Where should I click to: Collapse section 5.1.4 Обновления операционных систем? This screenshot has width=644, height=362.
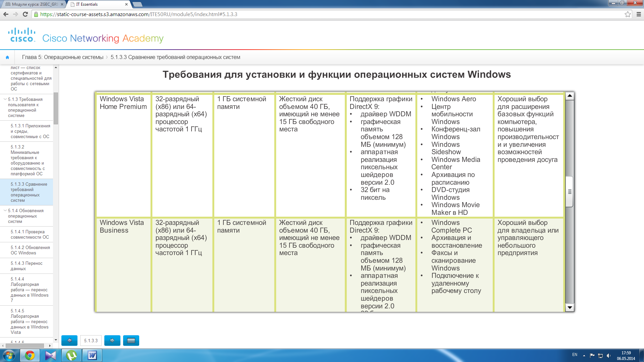tap(5, 210)
